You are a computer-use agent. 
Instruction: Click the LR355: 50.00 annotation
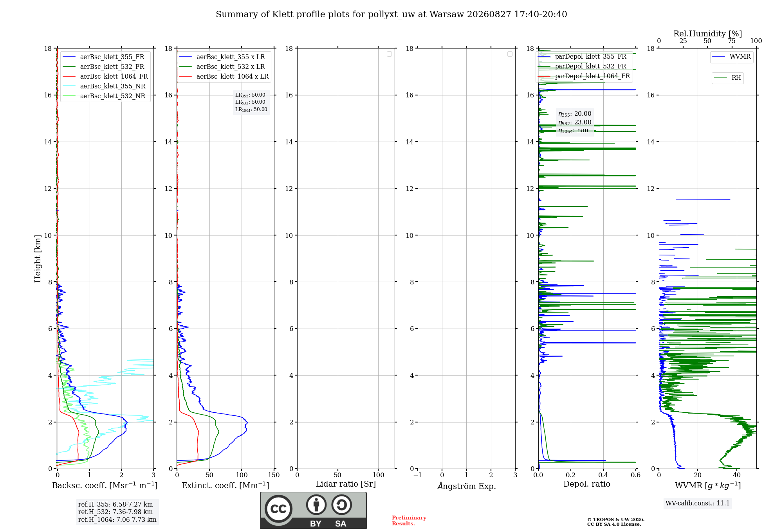tap(250, 95)
